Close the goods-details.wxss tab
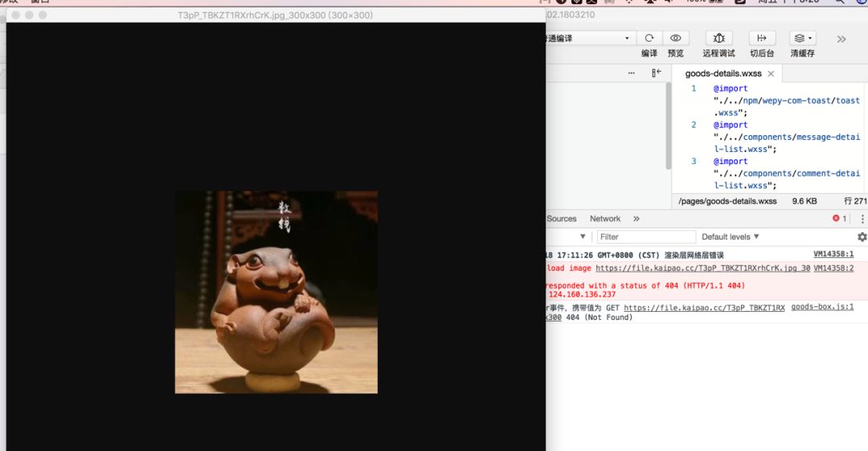The image size is (868, 451). coord(771,73)
